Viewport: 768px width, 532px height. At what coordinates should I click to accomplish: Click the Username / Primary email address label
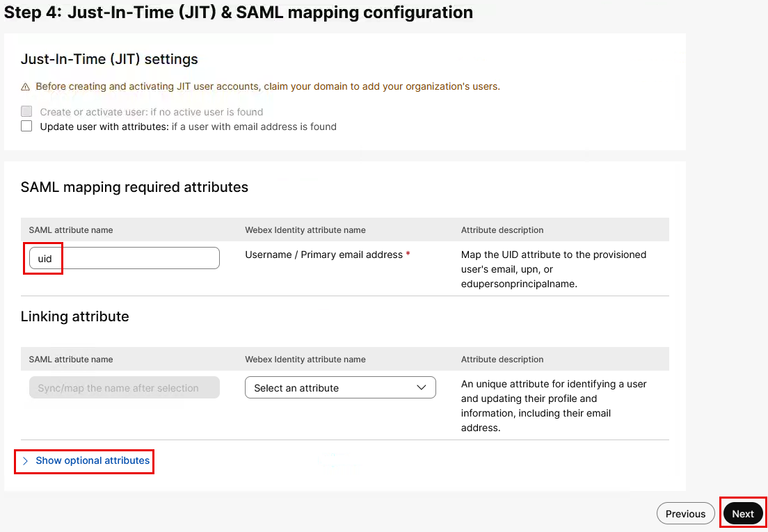(323, 255)
